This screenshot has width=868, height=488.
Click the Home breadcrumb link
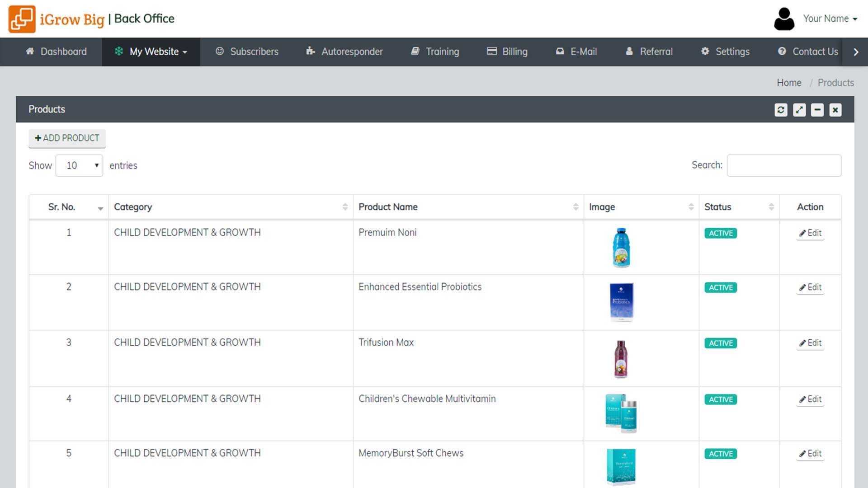[x=789, y=83]
